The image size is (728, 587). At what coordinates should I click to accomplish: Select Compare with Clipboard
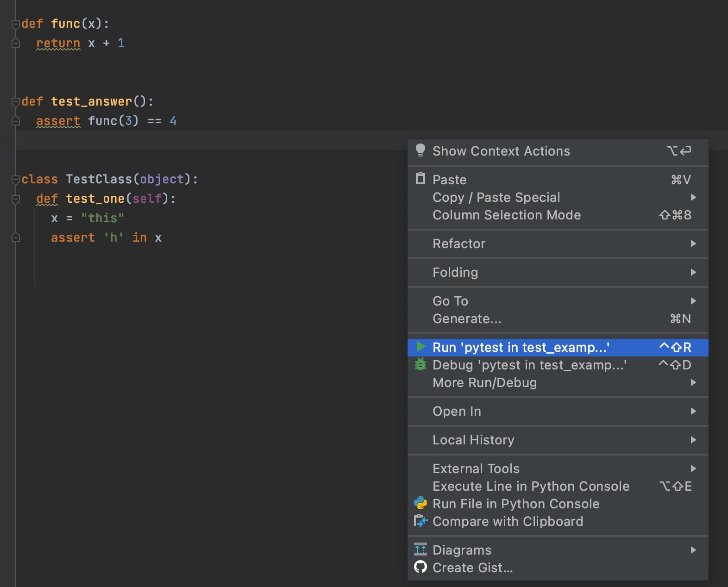pyautogui.click(x=558, y=521)
